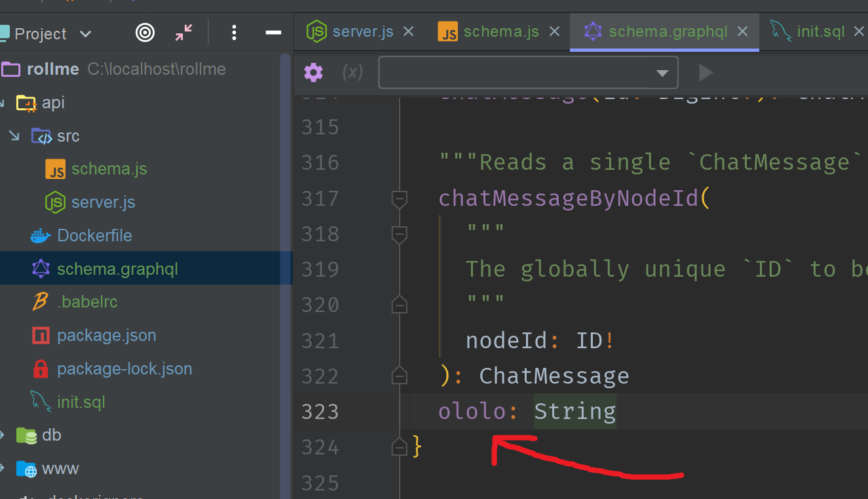Select the src folder in tree

(68, 136)
